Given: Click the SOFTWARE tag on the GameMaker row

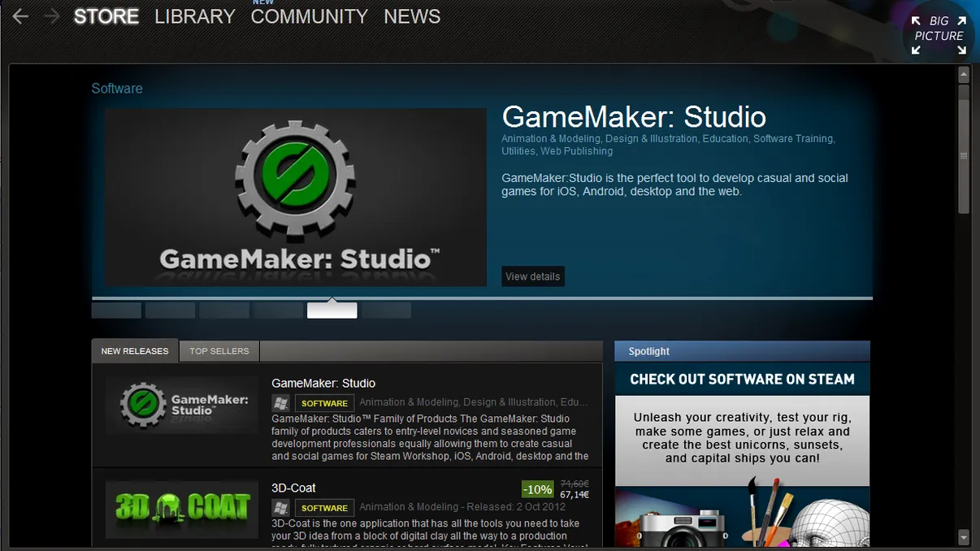Looking at the screenshot, I should click(x=324, y=403).
